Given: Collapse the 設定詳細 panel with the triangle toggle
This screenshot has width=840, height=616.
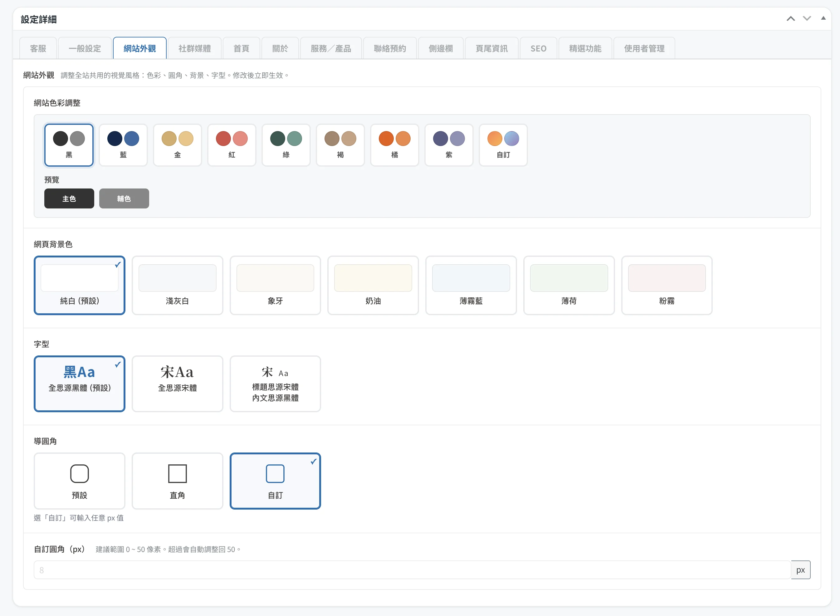Looking at the screenshot, I should coord(823,18).
